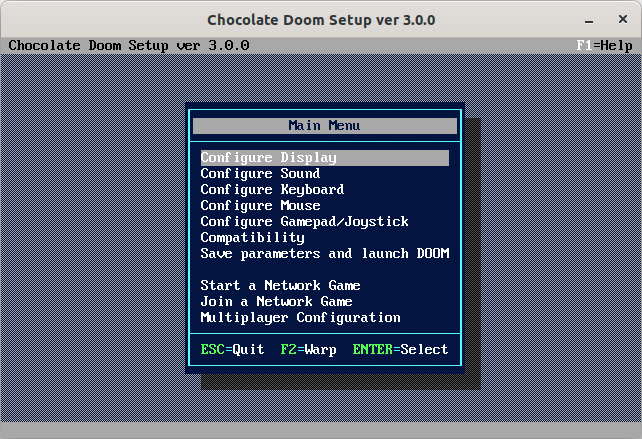The image size is (642, 439).
Task: Click Save parameters and launch DOOM
Action: point(325,253)
